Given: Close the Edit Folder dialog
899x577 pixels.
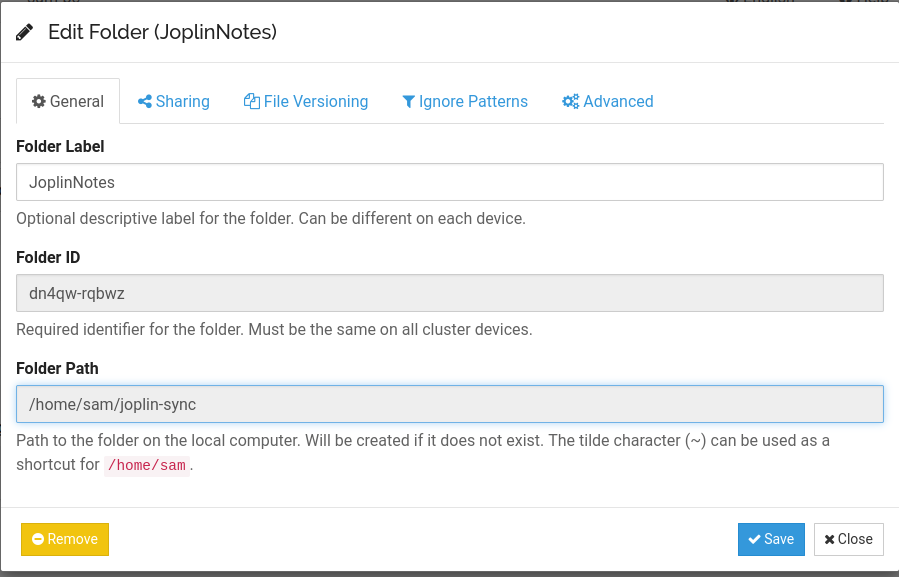Looking at the screenshot, I should [x=849, y=539].
